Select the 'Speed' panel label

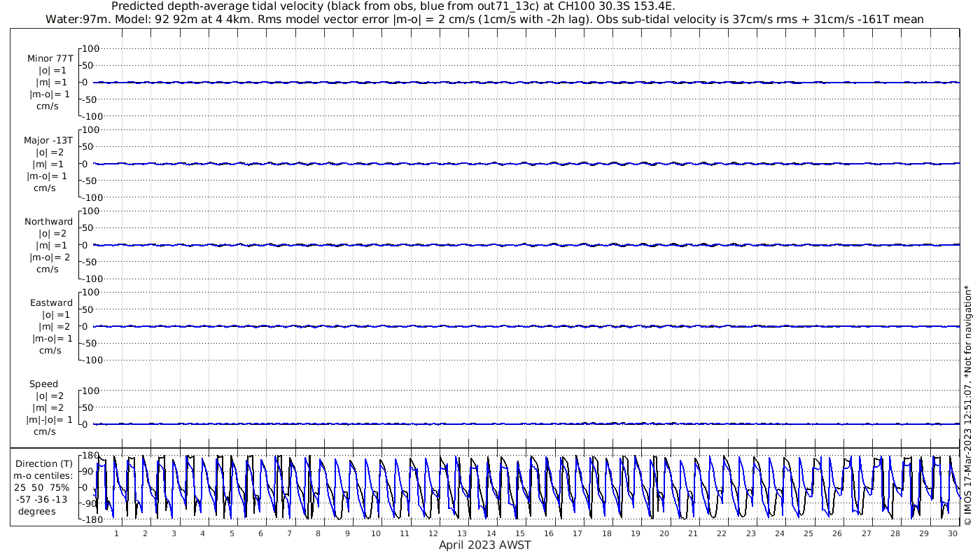tap(43, 384)
